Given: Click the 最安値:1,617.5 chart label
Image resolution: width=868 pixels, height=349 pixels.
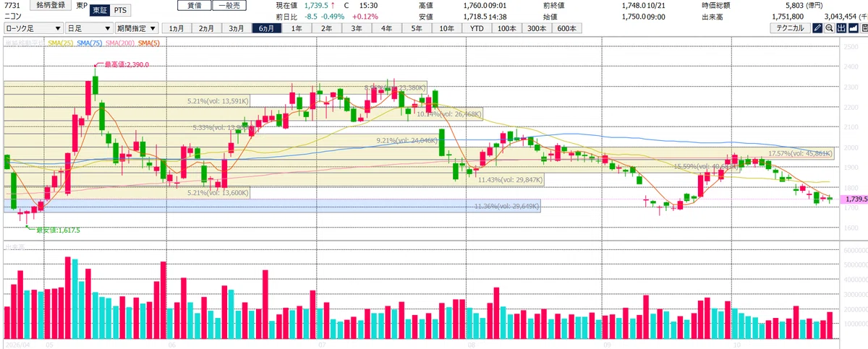Looking at the screenshot, I should coord(57,230).
